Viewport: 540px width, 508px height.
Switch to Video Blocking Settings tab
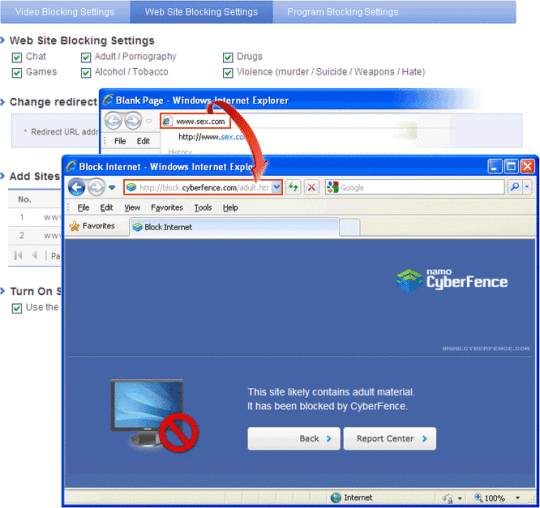(x=65, y=12)
